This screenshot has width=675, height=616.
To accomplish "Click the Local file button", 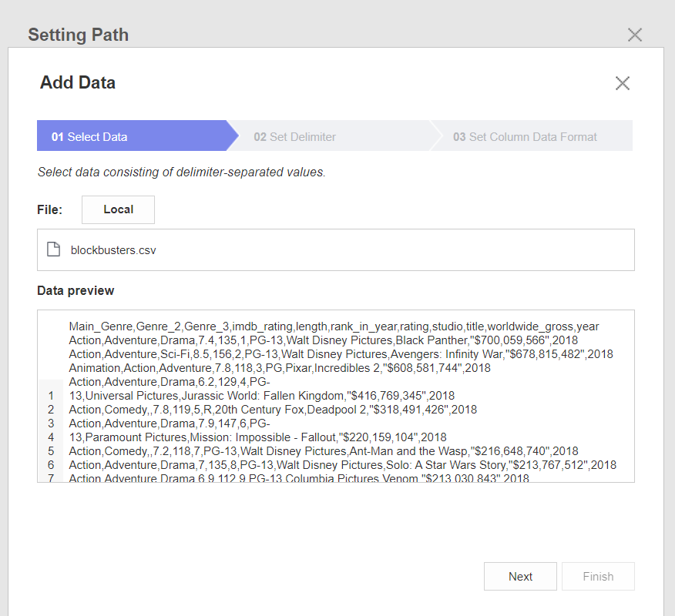I will tap(118, 209).
